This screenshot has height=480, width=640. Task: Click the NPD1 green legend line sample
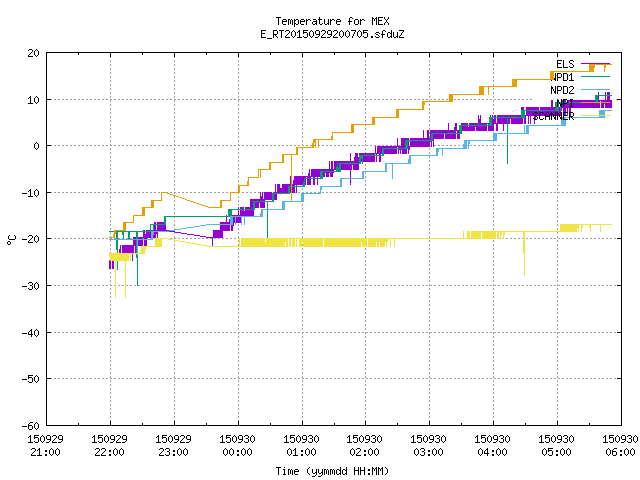pos(595,77)
